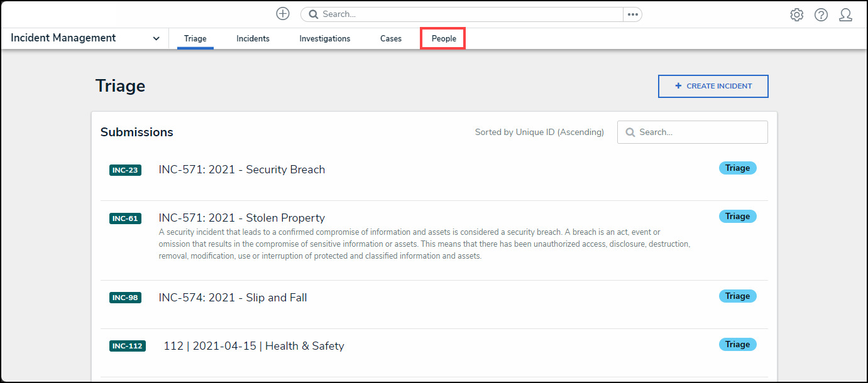
Task: Open the user profile icon
Action: pos(845,15)
